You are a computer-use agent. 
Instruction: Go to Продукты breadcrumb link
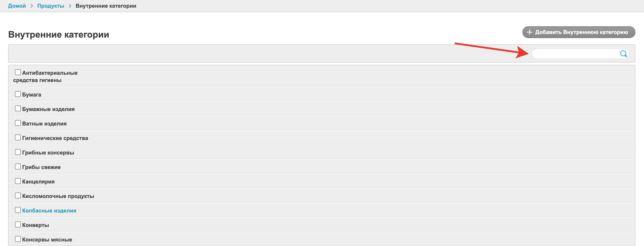tap(50, 6)
